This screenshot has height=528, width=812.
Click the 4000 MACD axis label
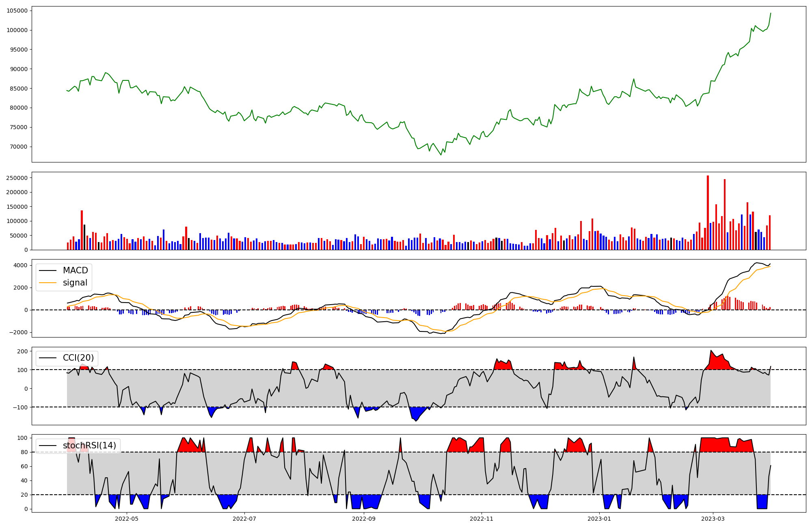(20, 265)
